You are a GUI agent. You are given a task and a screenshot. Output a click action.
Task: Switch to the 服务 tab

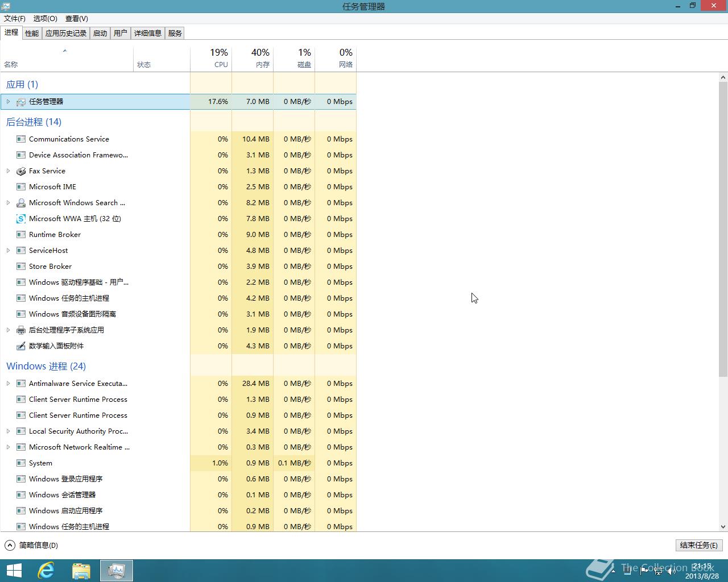click(x=175, y=34)
